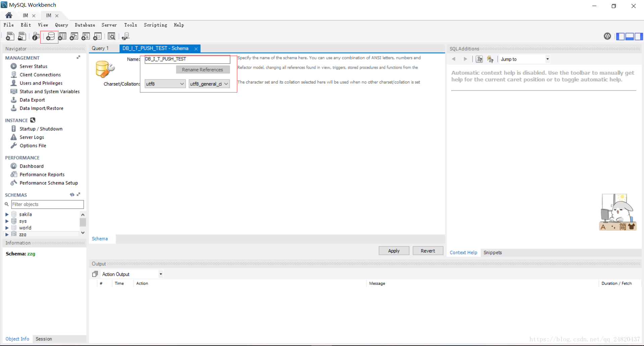Expand the world schema
The image size is (644, 346).
[x=7, y=228]
